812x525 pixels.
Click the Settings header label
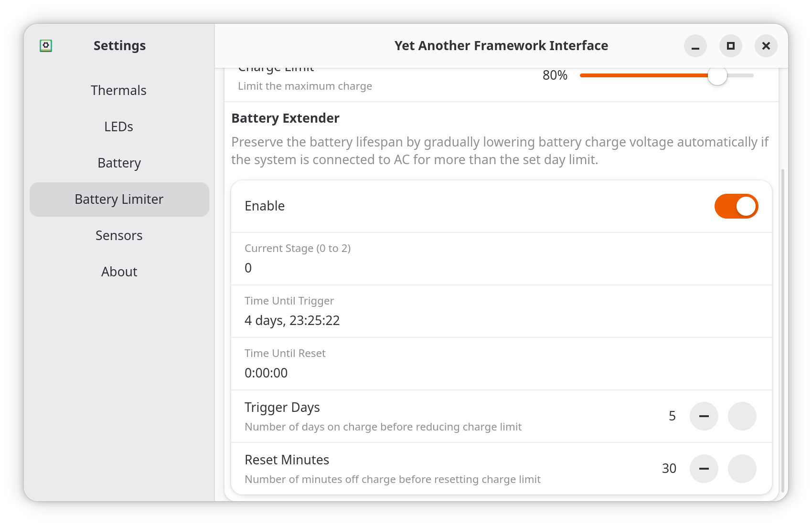tap(119, 45)
